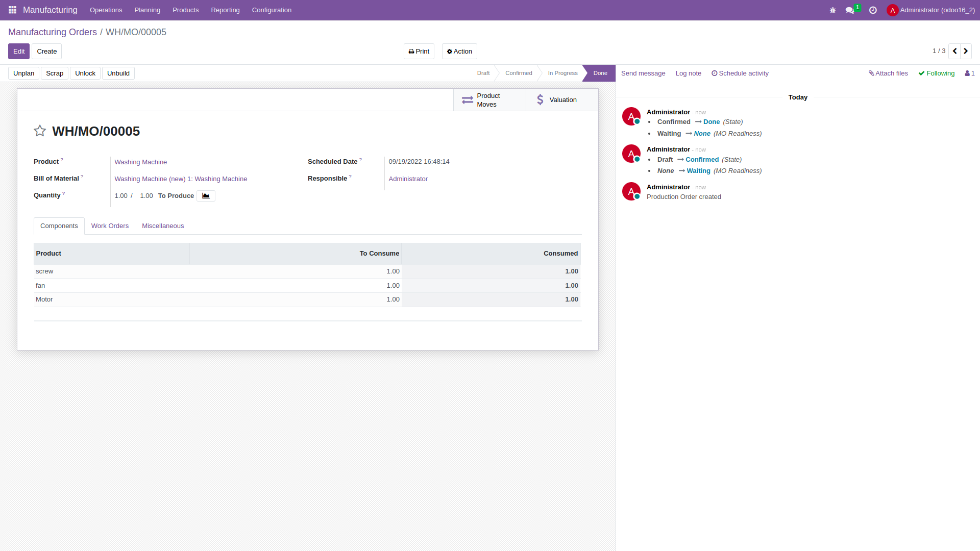Screen dimensions: 980x551
Task: Click the Done status stage
Action: pos(600,73)
